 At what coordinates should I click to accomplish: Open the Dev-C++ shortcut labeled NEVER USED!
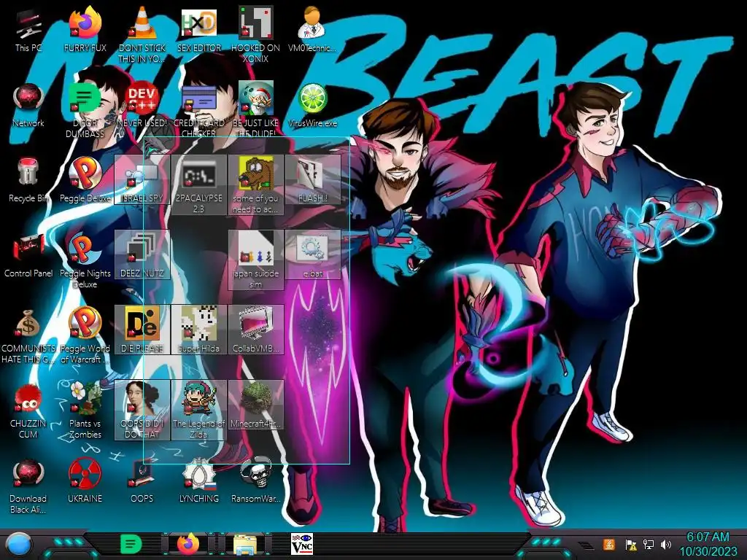(142, 106)
